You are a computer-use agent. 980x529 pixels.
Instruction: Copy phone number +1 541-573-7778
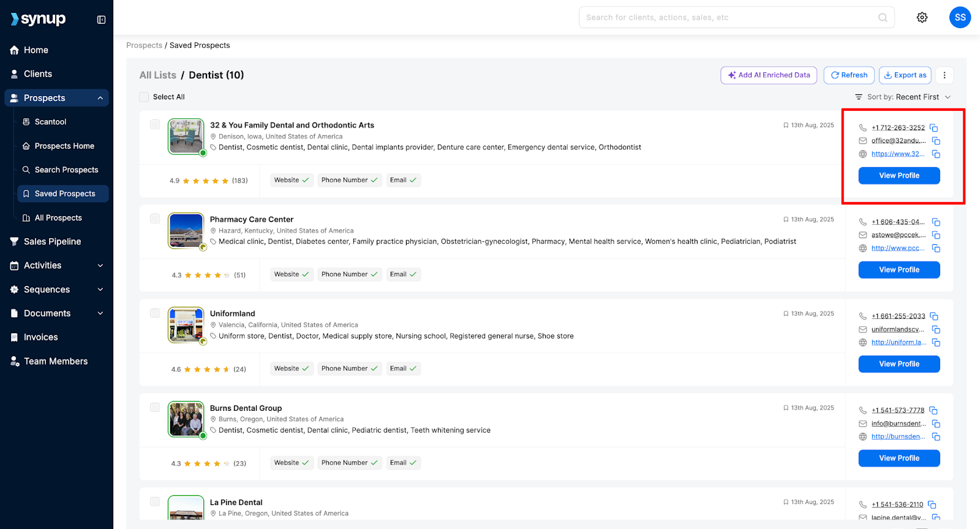point(933,411)
